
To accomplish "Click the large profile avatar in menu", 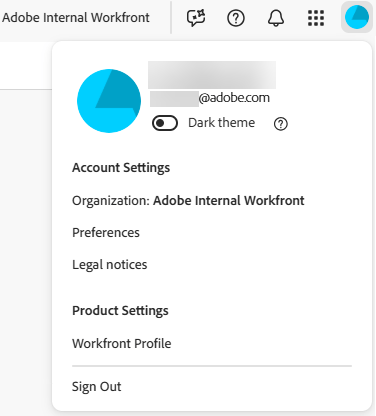I will pyautogui.click(x=109, y=101).
